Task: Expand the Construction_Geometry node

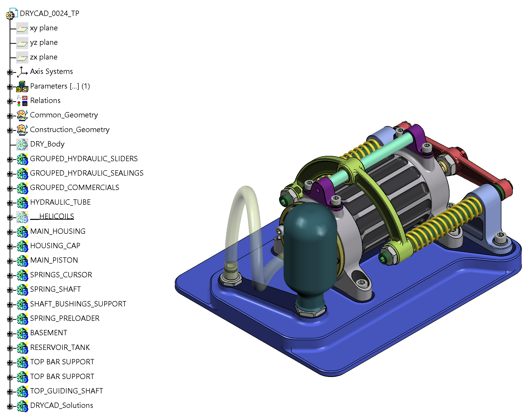Action: point(10,130)
